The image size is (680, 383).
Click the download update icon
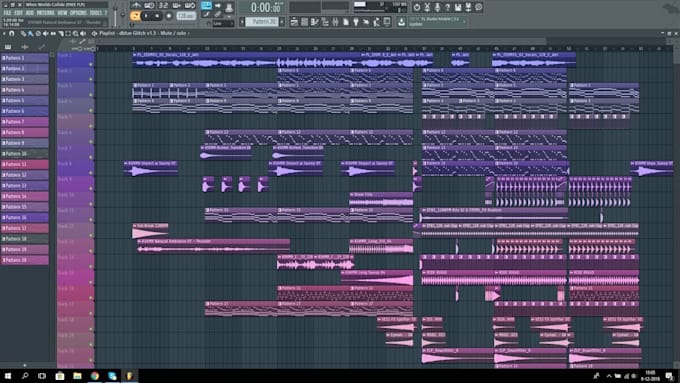tap(401, 22)
